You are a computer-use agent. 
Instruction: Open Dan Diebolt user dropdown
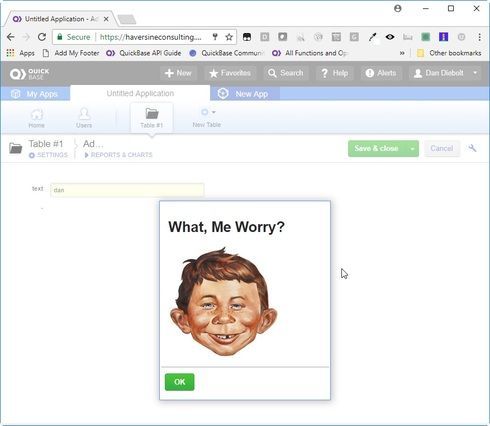(x=445, y=73)
